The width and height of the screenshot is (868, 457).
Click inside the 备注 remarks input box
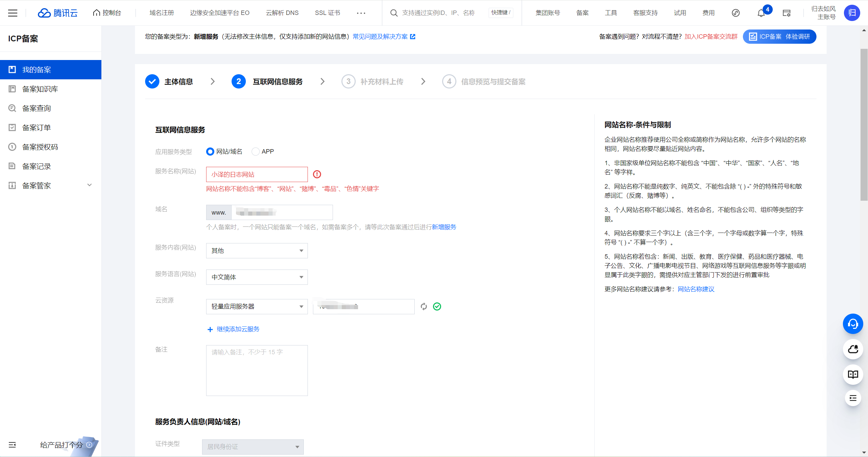point(256,370)
